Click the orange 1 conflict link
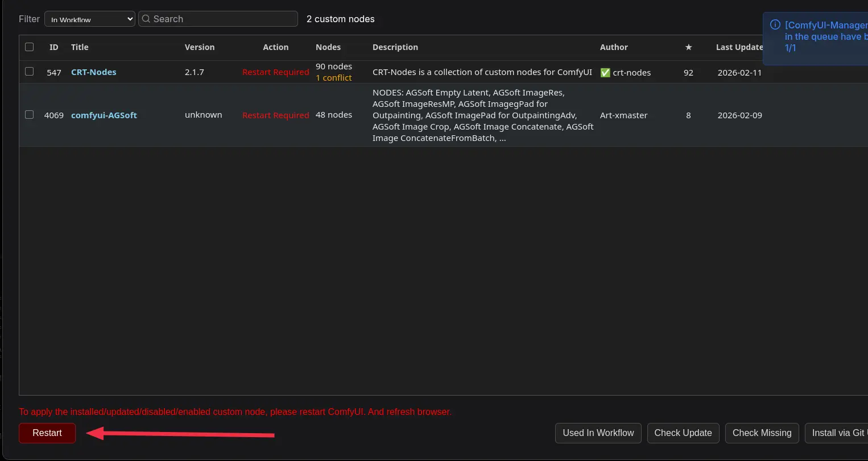The width and height of the screenshot is (868, 461). [334, 78]
